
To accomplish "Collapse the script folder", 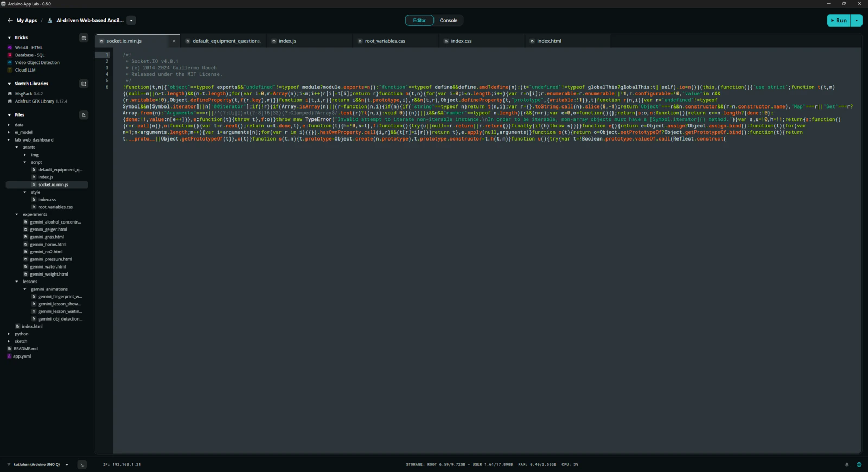I will coord(25,162).
